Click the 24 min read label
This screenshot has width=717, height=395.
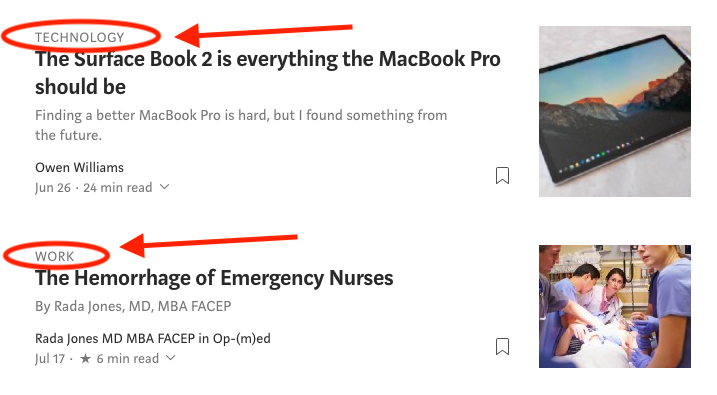pos(118,187)
